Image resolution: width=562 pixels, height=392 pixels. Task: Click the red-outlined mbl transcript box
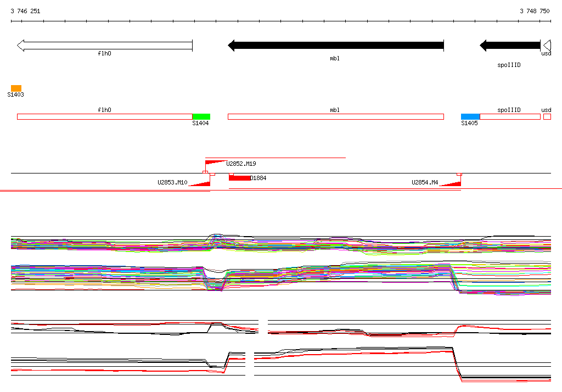336,116
